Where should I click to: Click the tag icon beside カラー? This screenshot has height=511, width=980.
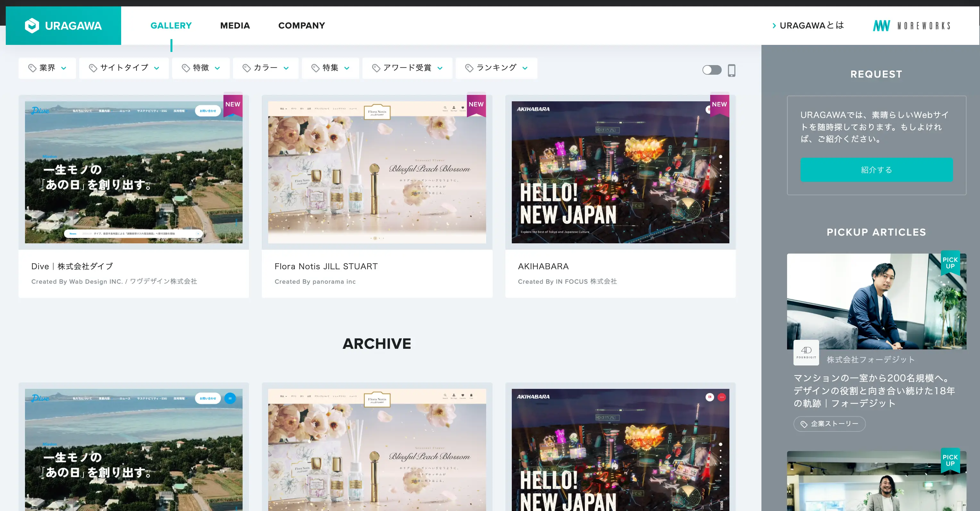pos(246,68)
